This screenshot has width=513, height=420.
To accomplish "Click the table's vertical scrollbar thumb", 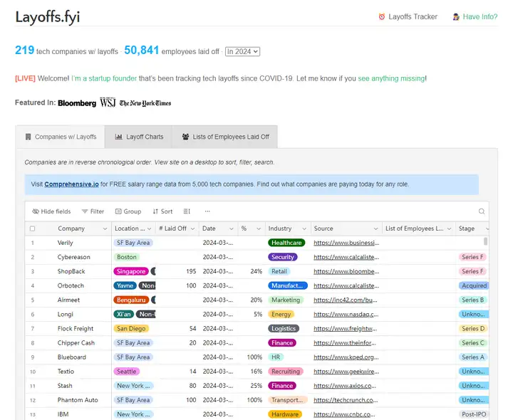I will (x=485, y=241).
